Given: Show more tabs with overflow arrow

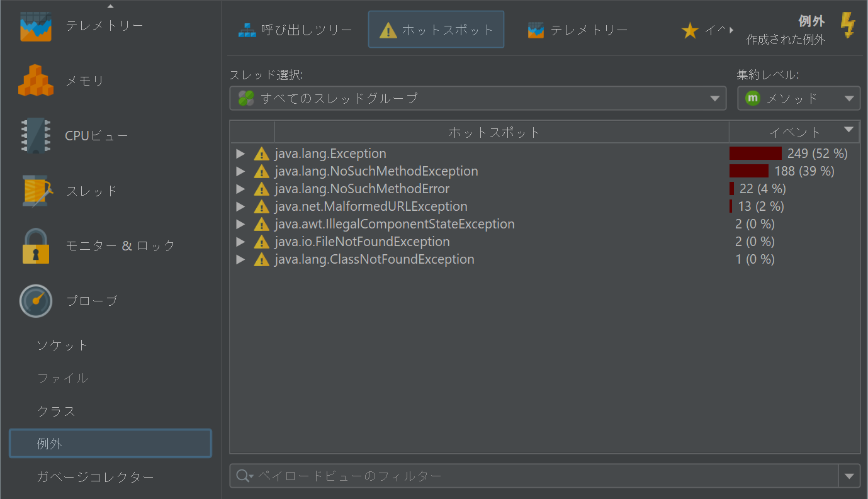Looking at the screenshot, I should (x=731, y=30).
